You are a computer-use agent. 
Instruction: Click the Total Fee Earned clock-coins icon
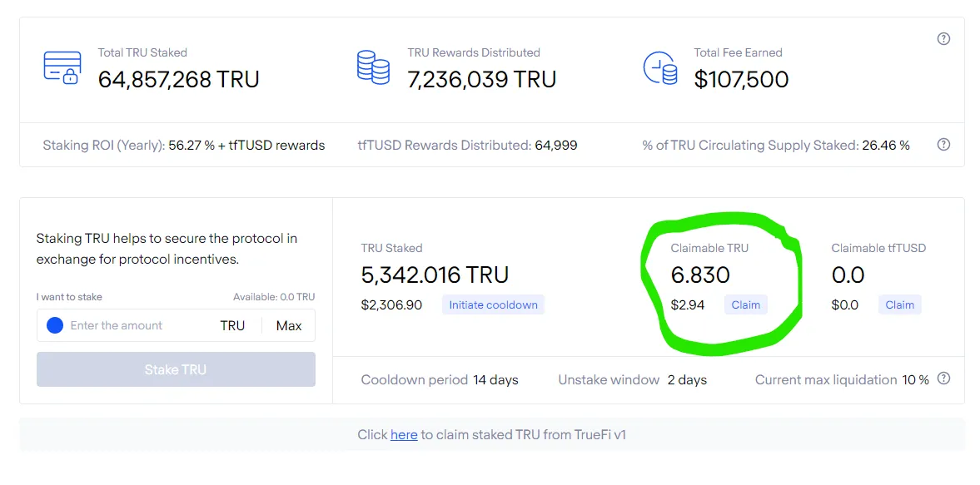click(660, 68)
